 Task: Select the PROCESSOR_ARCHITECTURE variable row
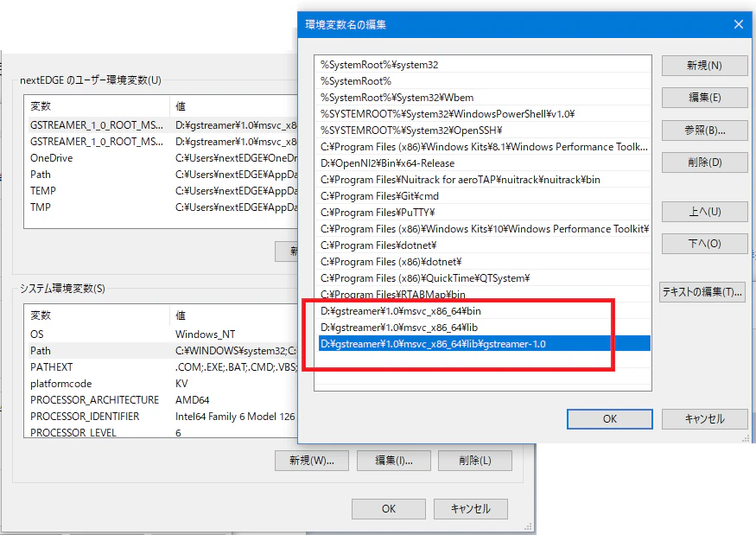click(x=163, y=400)
